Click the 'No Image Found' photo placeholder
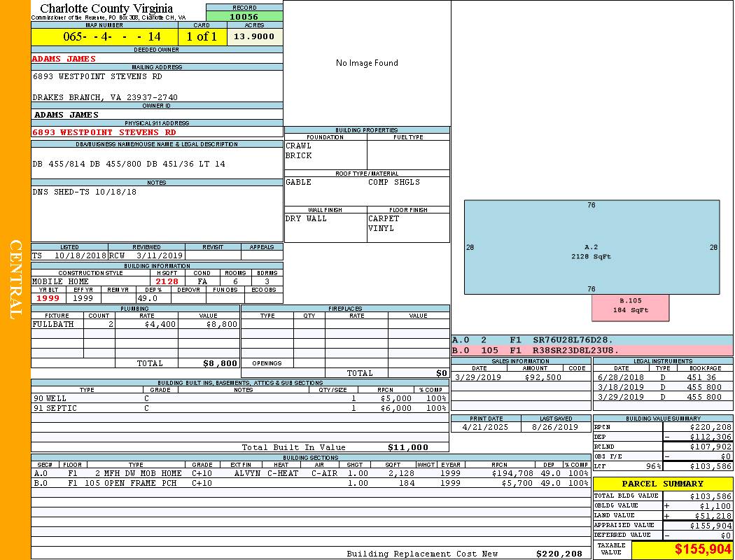Viewport: 735px width, 560px height. (x=367, y=63)
